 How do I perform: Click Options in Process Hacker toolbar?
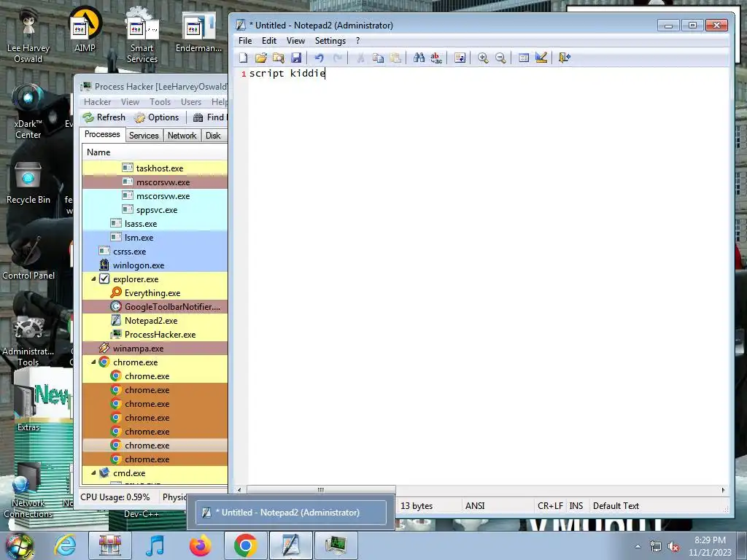157,117
